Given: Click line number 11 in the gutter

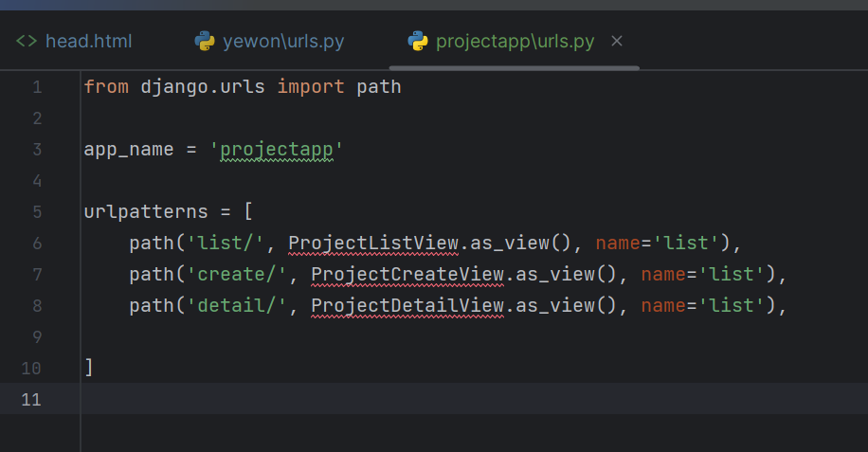Looking at the screenshot, I should [31, 400].
